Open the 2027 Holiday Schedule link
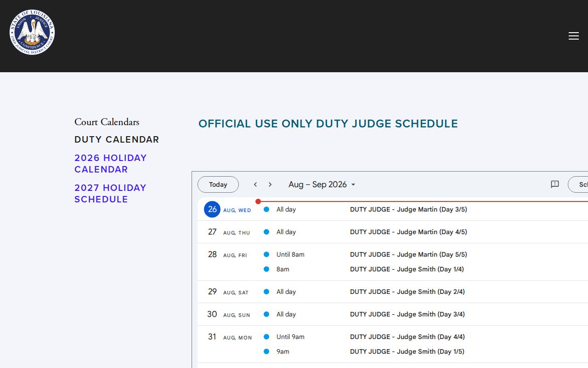Screen dimensions: 588x368 (110, 194)
